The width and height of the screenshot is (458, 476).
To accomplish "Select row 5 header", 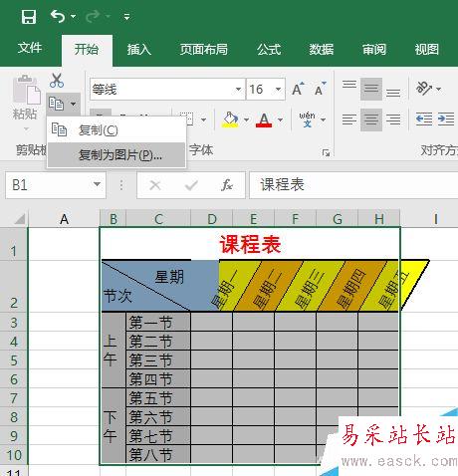I will (14, 360).
